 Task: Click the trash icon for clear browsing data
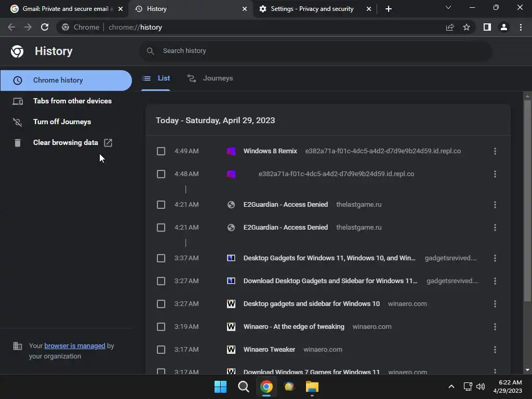[x=18, y=143]
